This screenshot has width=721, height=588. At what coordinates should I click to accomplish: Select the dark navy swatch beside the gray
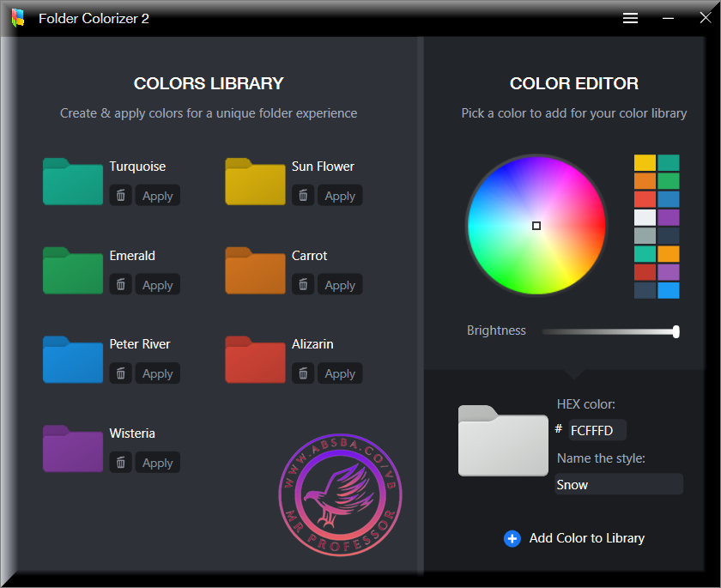(668, 235)
